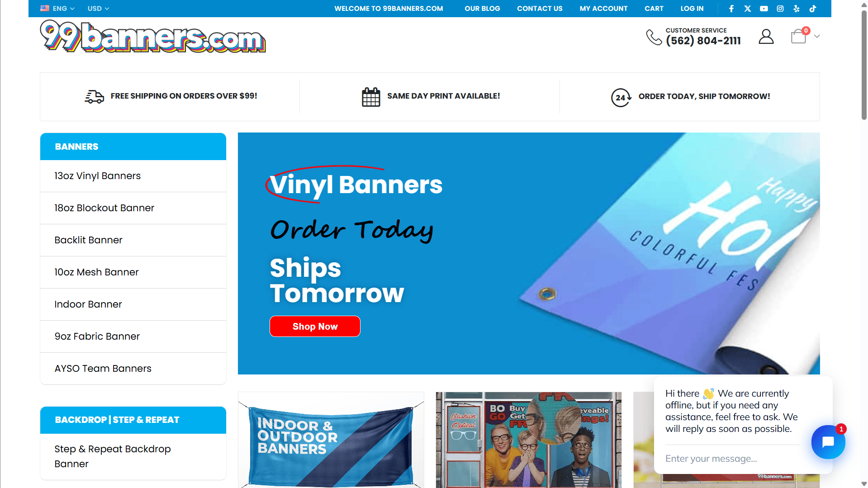Expand the ENG language dropdown
The width and height of the screenshot is (868, 488).
[x=57, y=9]
